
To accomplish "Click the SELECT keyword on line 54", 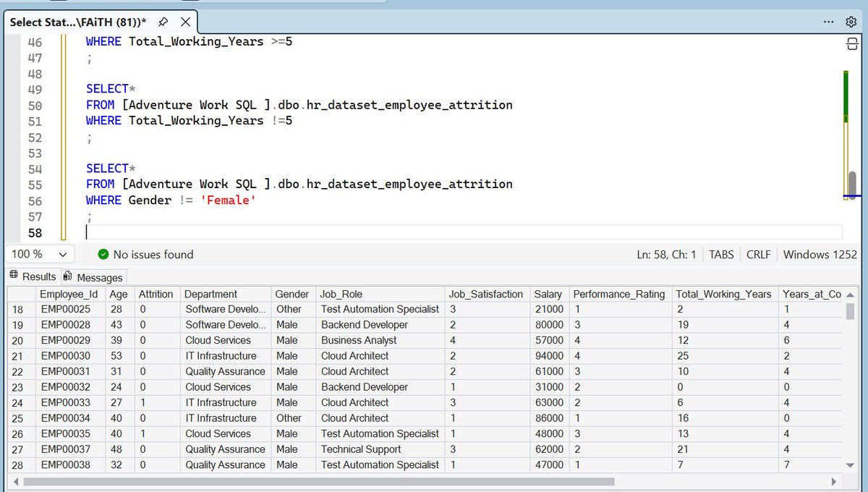I will (x=107, y=169).
